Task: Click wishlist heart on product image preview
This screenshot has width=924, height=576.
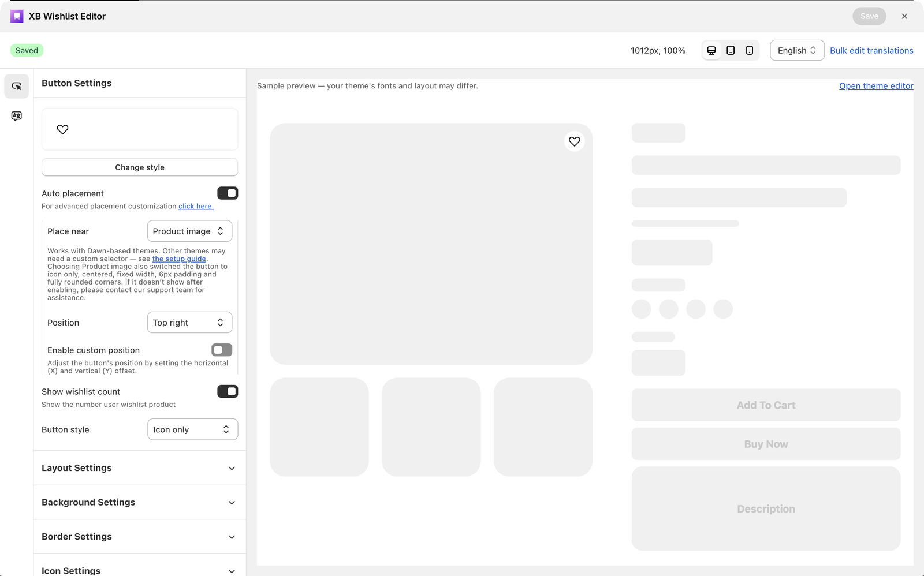Action: pyautogui.click(x=575, y=141)
